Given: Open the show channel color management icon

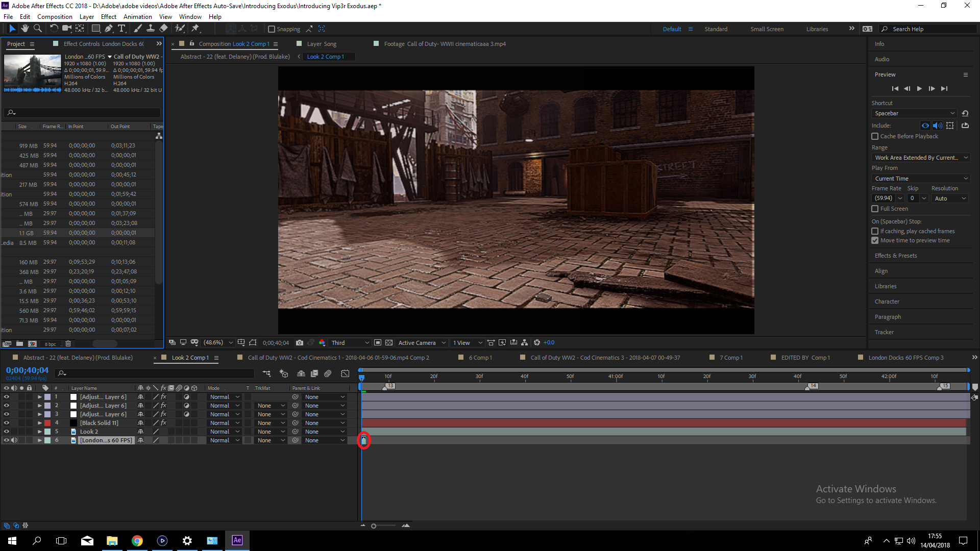Looking at the screenshot, I should point(322,343).
